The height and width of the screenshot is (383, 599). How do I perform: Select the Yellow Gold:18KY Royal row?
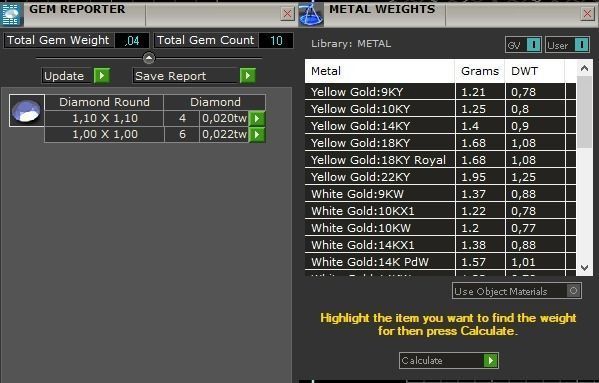click(x=440, y=160)
